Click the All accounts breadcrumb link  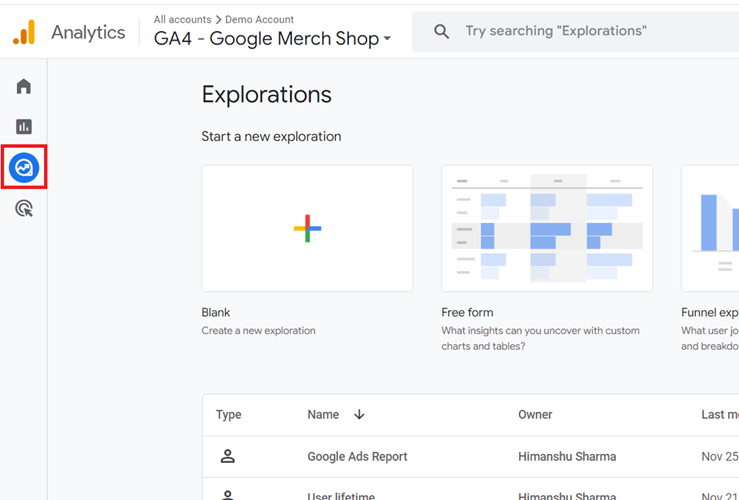pos(182,19)
